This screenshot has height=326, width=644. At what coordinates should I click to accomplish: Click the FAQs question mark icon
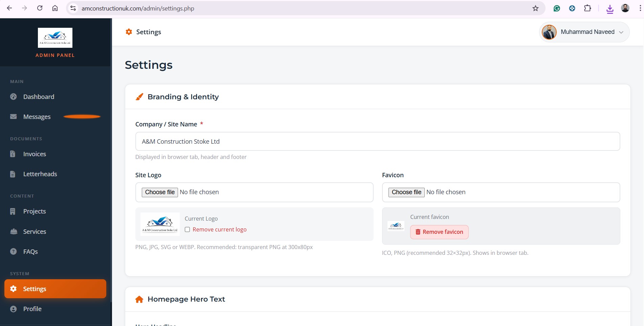(14, 251)
